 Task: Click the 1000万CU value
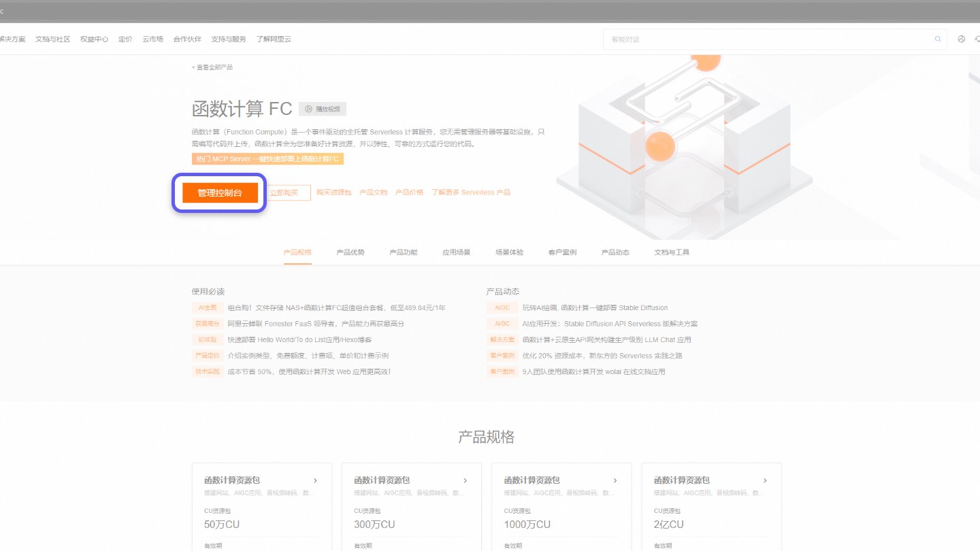[527, 524]
